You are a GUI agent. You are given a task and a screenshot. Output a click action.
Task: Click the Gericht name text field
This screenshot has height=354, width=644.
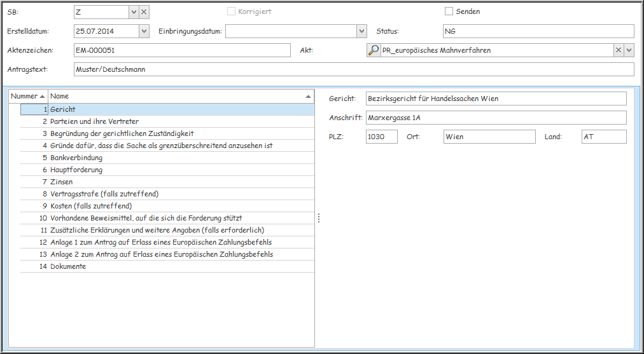pyautogui.click(x=496, y=99)
